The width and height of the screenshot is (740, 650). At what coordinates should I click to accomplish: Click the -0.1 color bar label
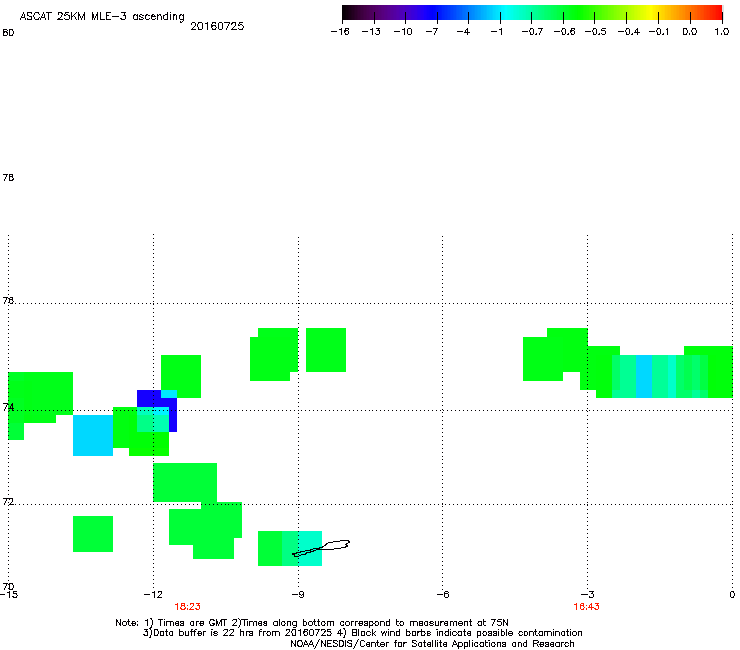pyautogui.click(x=659, y=32)
